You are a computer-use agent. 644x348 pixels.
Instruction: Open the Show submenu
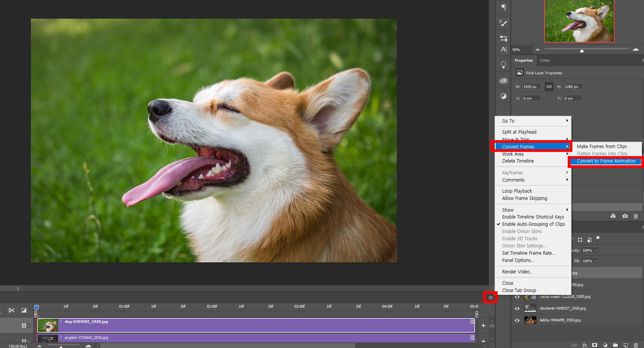click(x=533, y=210)
